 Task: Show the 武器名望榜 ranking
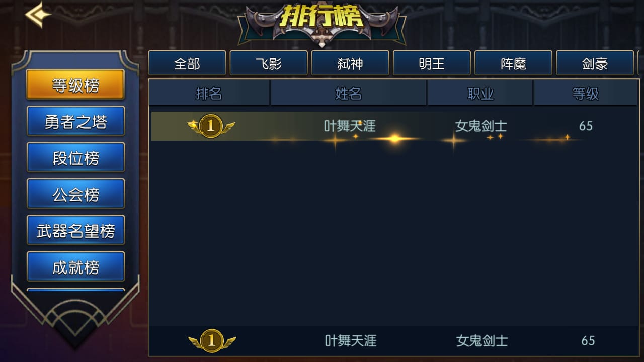coord(75,231)
